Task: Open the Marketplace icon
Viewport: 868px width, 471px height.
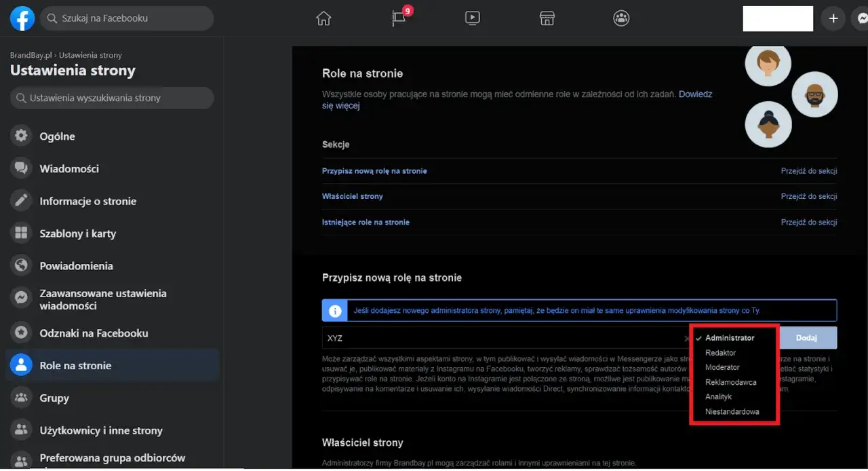Action: coord(547,18)
